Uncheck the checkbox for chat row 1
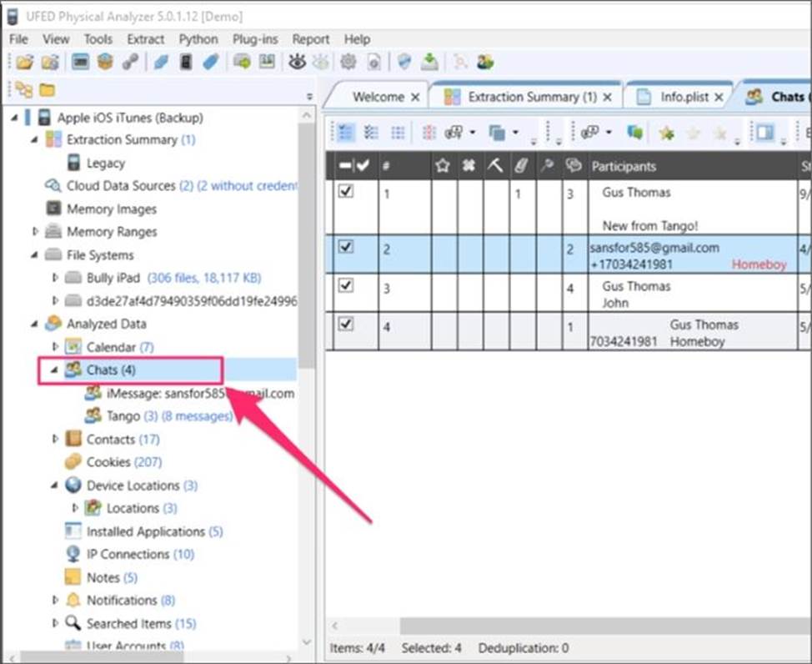 click(347, 191)
